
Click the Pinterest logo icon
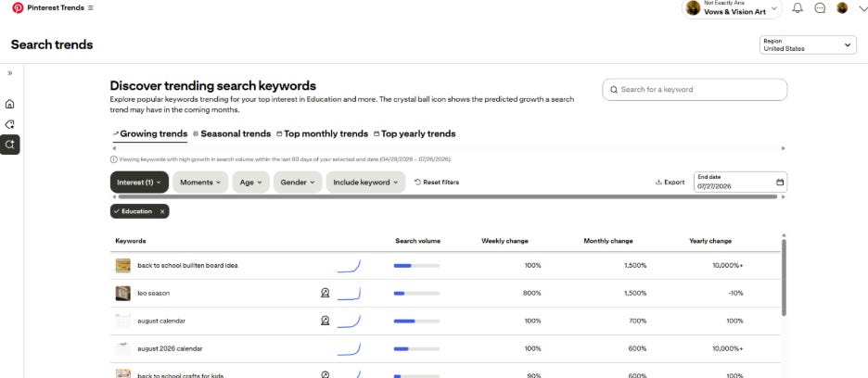(x=18, y=7)
